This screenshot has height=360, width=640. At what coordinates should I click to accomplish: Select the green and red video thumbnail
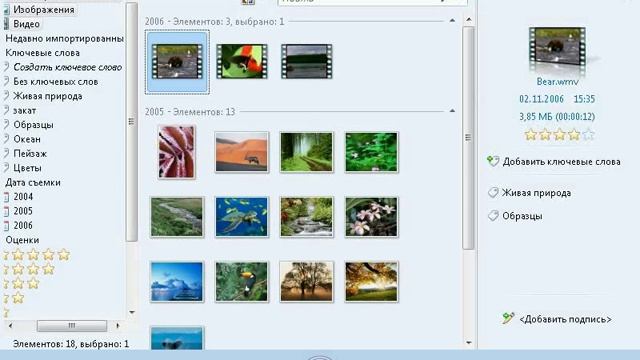(242, 62)
